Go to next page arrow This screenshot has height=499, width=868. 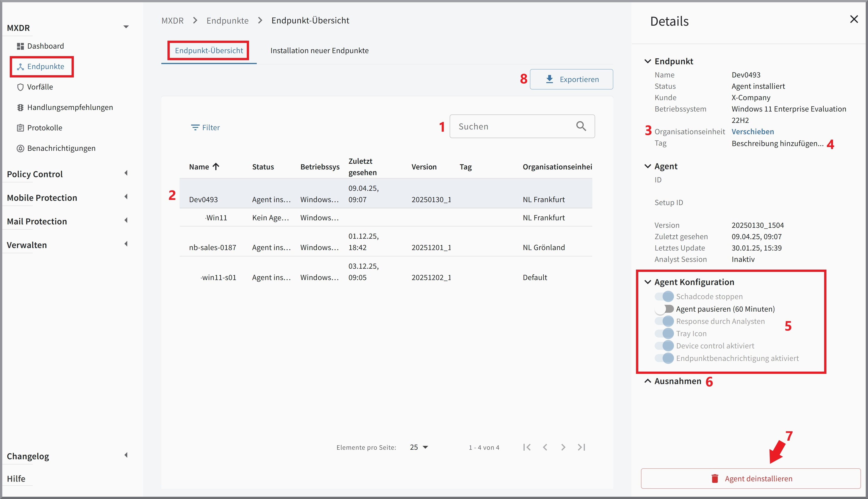pos(563,447)
